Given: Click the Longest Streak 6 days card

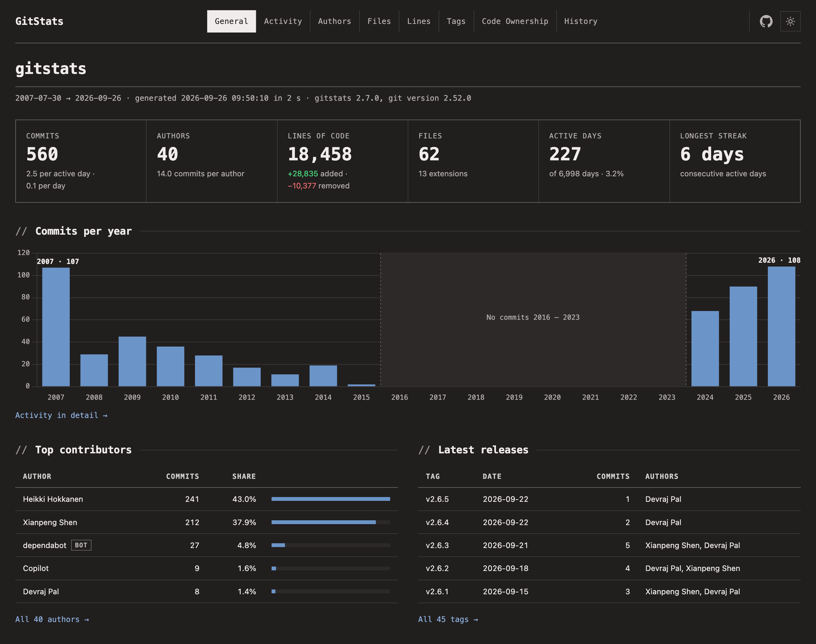Looking at the screenshot, I should pyautogui.click(x=735, y=161).
